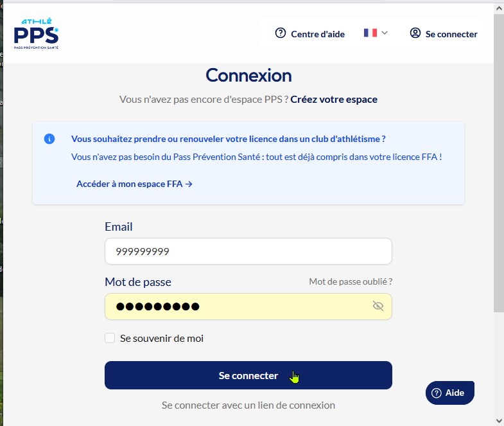
Task: Click the dark blue Se connecter button
Action: [x=248, y=375]
